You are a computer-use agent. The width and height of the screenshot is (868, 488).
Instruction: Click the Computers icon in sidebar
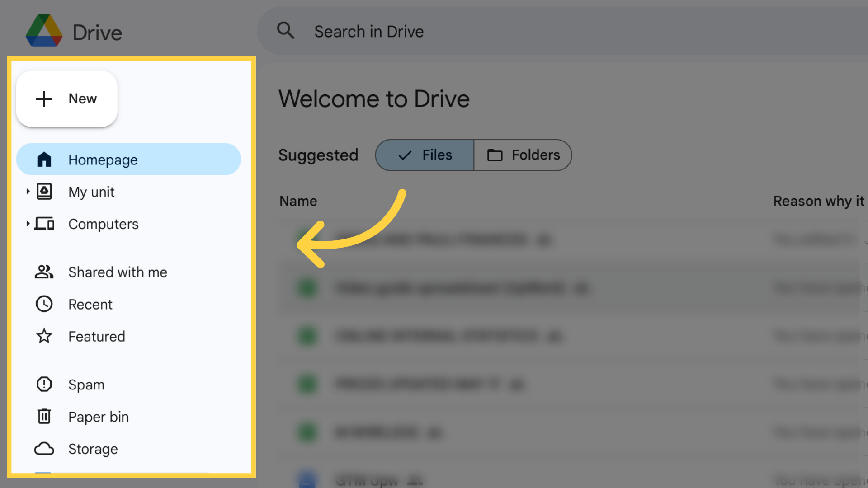tap(45, 224)
